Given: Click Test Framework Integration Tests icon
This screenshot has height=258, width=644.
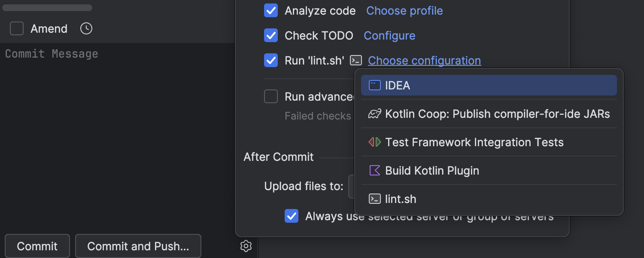Looking at the screenshot, I should (x=375, y=142).
